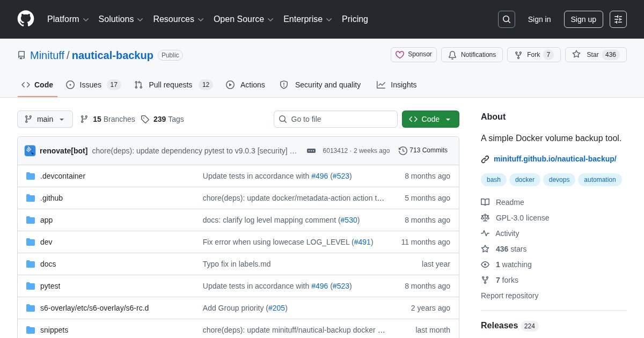Image resolution: width=644 pixels, height=338 pixels.
Task: Open the appearance settings sliders icon
Action: (618, 19)
